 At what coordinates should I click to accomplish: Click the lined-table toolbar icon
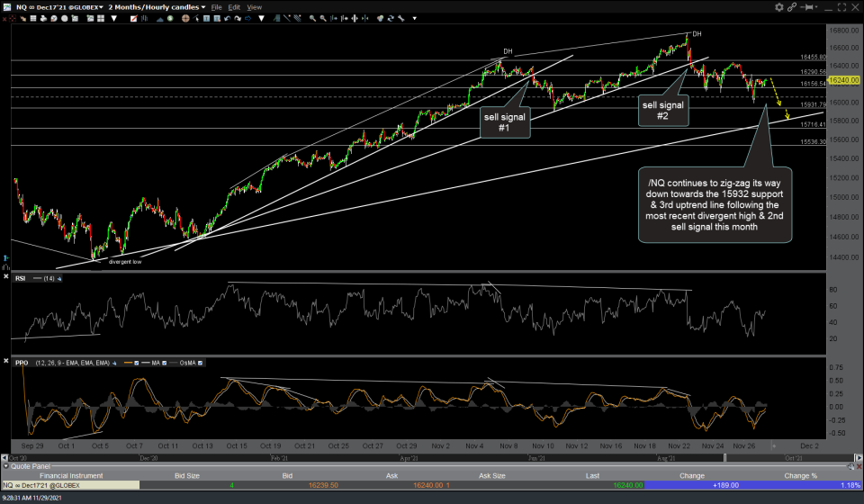coord(33,18)
